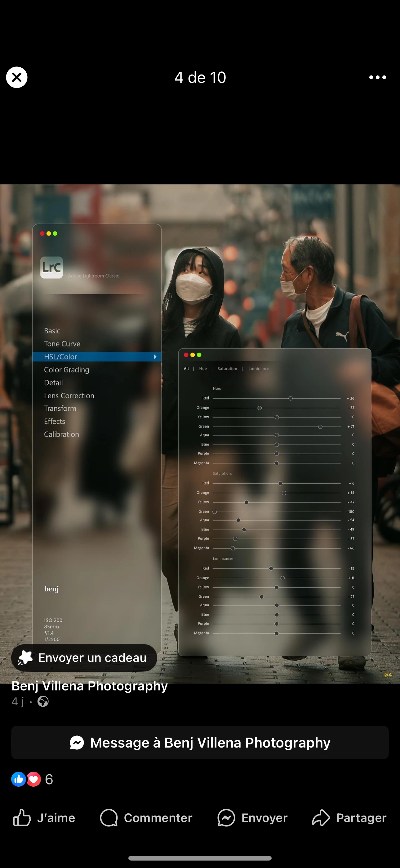
Task: Click the Saturation Magenta slider handle
Action: [x=233, y=548]
